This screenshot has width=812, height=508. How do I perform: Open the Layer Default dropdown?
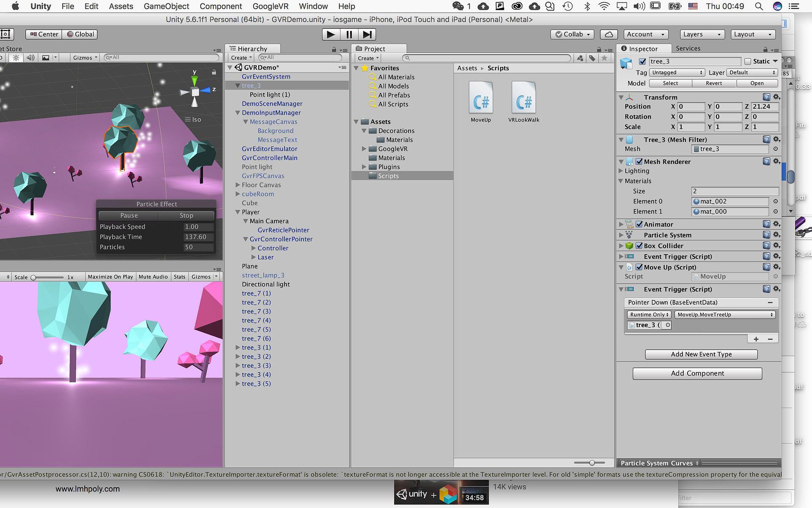click(x=752, y=72)
